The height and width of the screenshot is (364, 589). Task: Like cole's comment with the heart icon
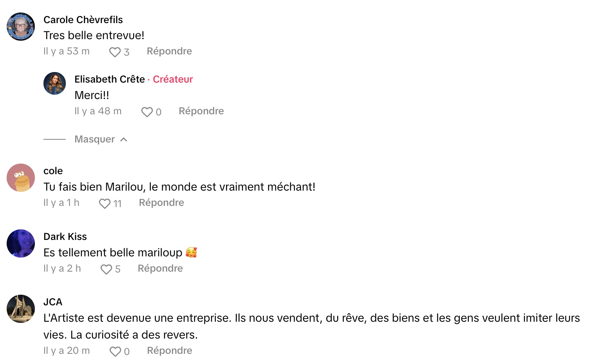coord(105,204)
